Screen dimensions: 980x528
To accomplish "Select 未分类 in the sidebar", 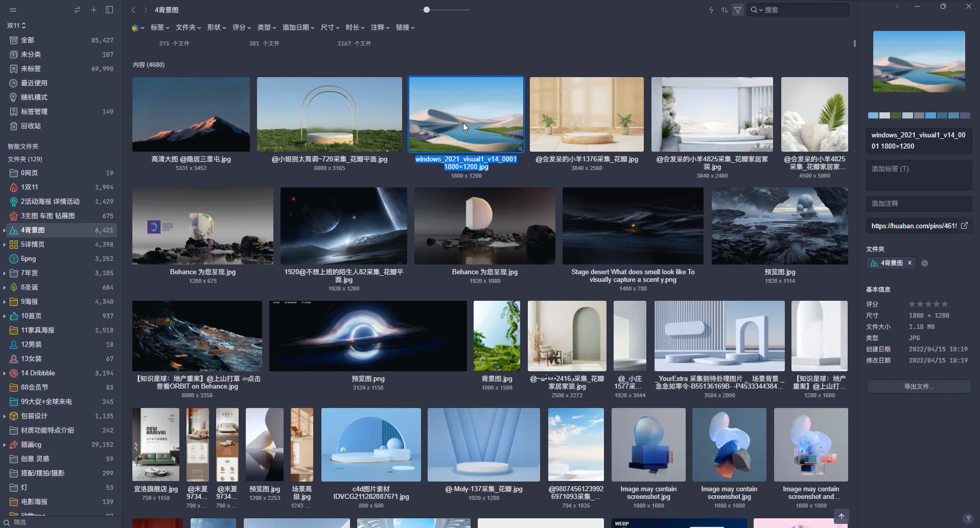I will pyautogui.click(x=61, y=54).
